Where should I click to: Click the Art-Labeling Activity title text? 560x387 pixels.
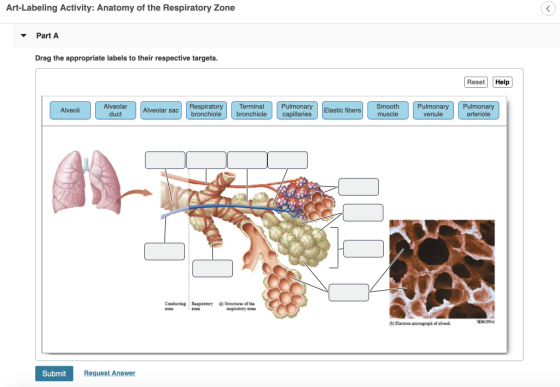[x=121, y=8]
